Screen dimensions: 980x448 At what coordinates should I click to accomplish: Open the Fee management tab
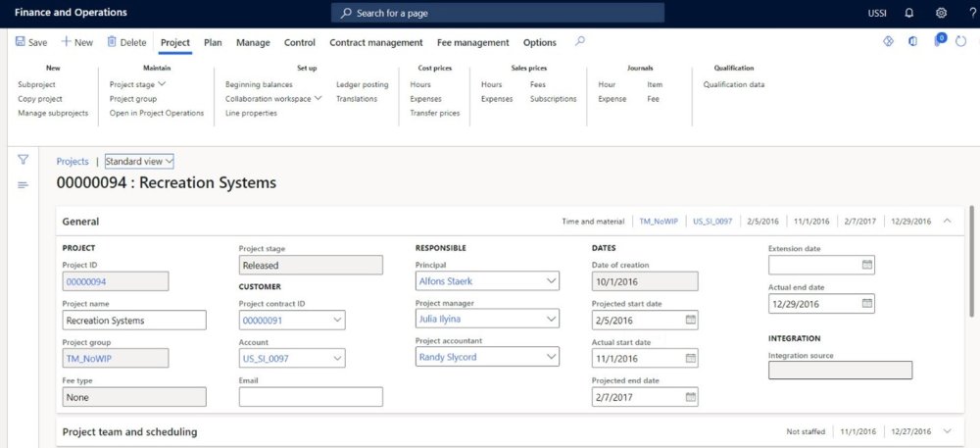[x=472, y=43]
